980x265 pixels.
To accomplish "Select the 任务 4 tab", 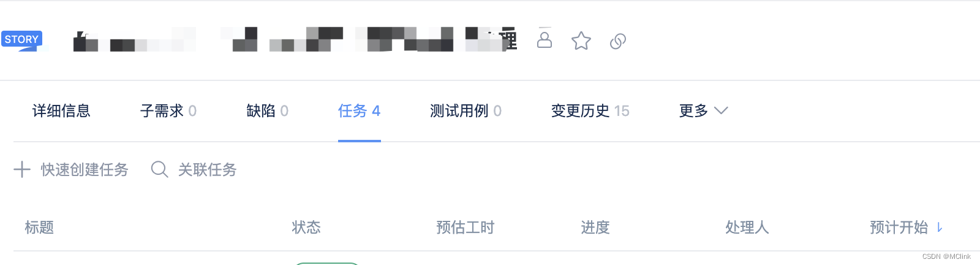I will (x=359, y=110).
